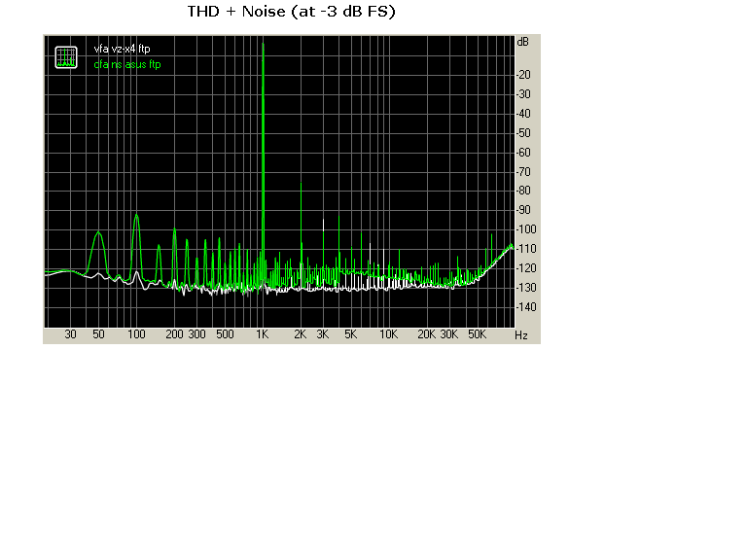Click the '-130' dB axis label

[x=526, y=288]
